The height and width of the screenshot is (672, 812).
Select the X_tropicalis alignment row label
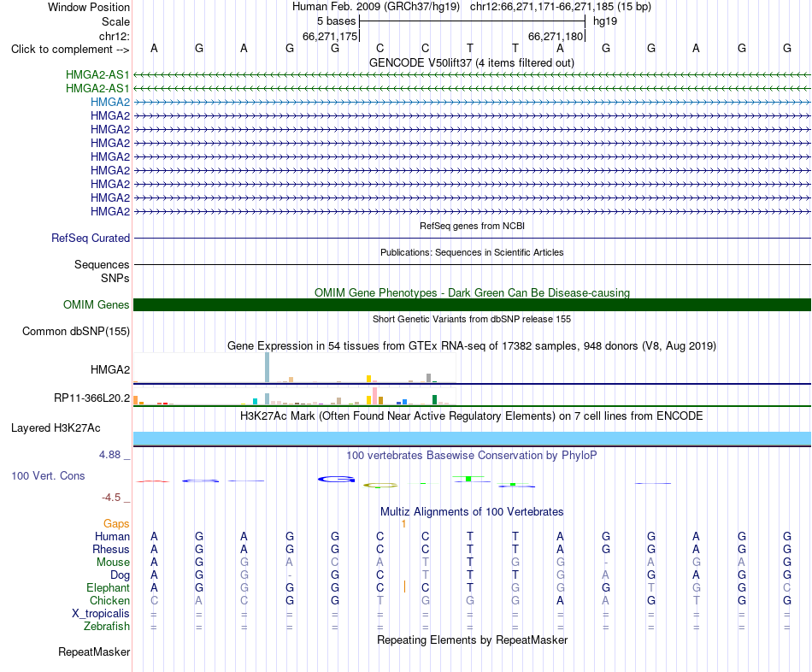(101, 614)
